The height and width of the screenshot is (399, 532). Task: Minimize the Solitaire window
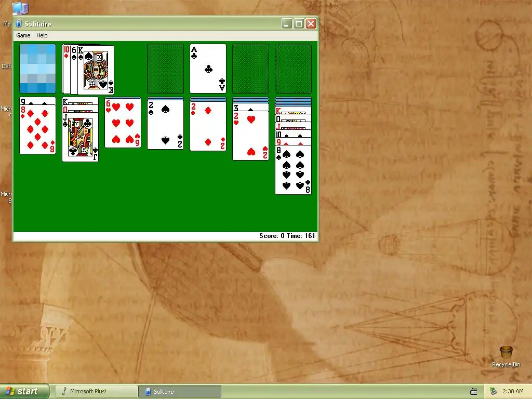coord(287,24)
